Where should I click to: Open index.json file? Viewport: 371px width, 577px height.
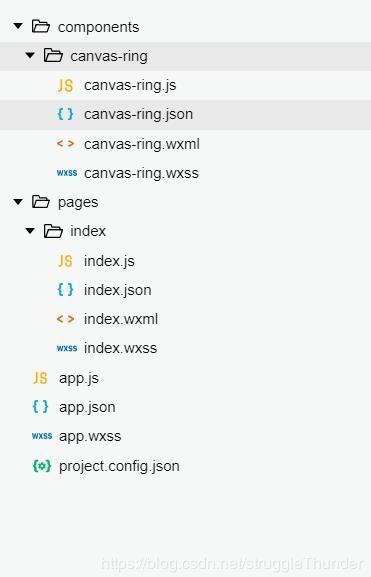pos(118,290)
